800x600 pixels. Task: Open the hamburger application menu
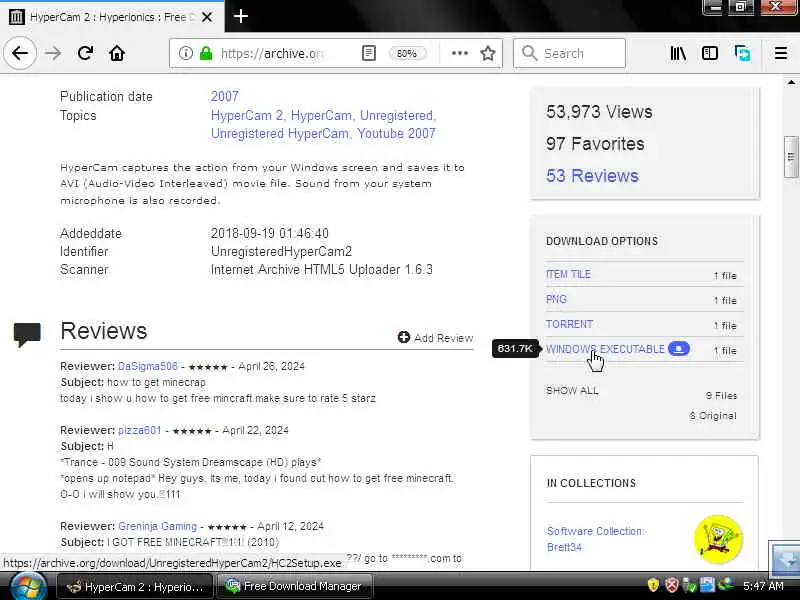coord(781,53)
